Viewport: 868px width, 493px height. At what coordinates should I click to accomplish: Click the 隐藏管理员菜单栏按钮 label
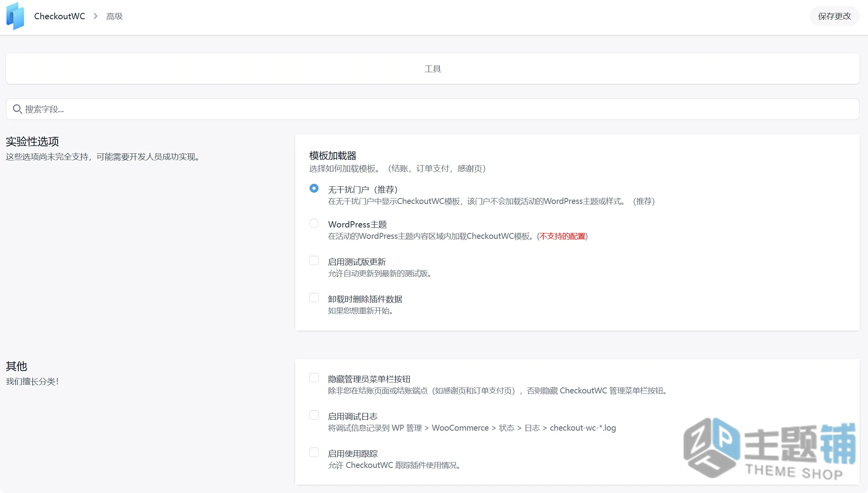(369, 379)
